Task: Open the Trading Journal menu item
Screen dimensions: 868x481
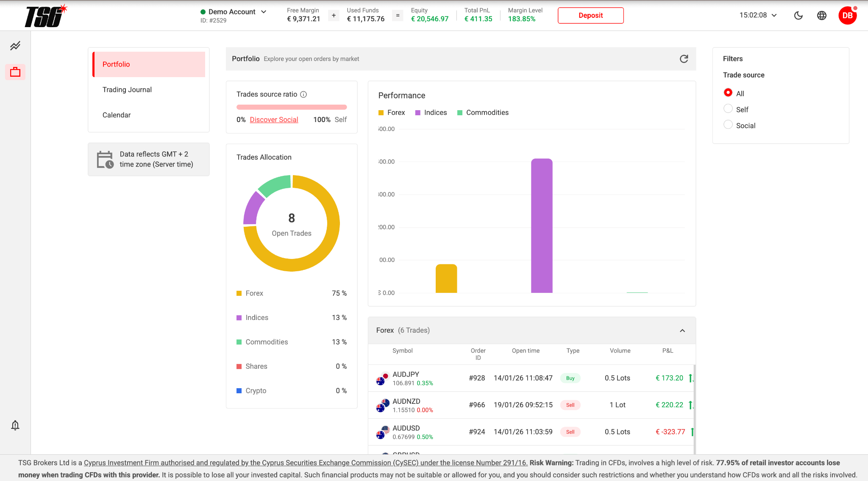Action: tap(149, 90)
